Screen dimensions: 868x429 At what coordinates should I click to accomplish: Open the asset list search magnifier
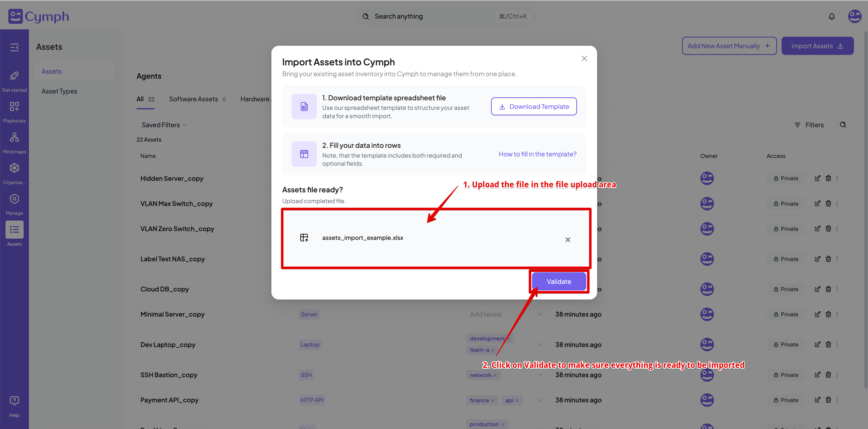[x=843, y=124]
